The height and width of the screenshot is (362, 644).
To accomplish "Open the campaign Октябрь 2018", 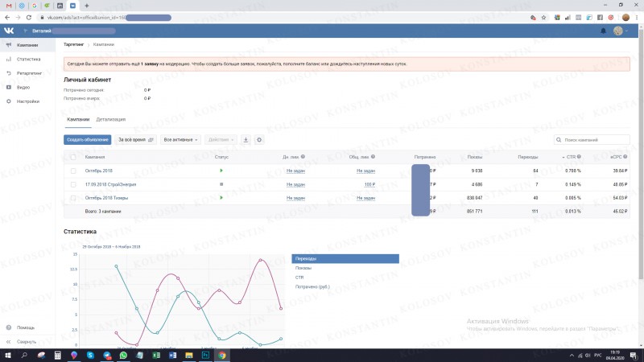I will click(x=98, y=171).
